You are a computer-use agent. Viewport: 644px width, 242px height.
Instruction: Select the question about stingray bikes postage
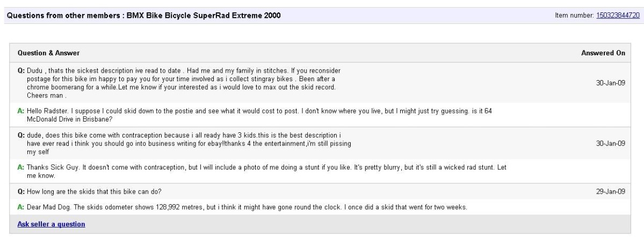tap(183, 83)
